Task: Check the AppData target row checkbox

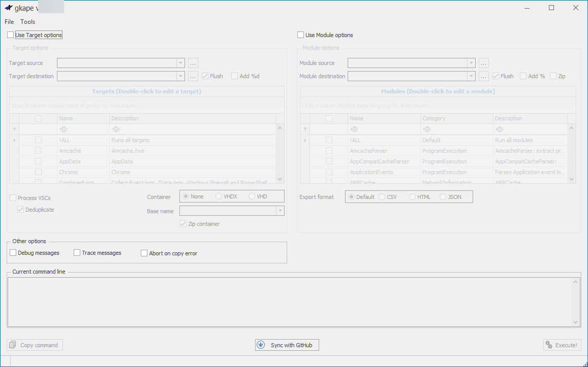Action: coord(38,161)
